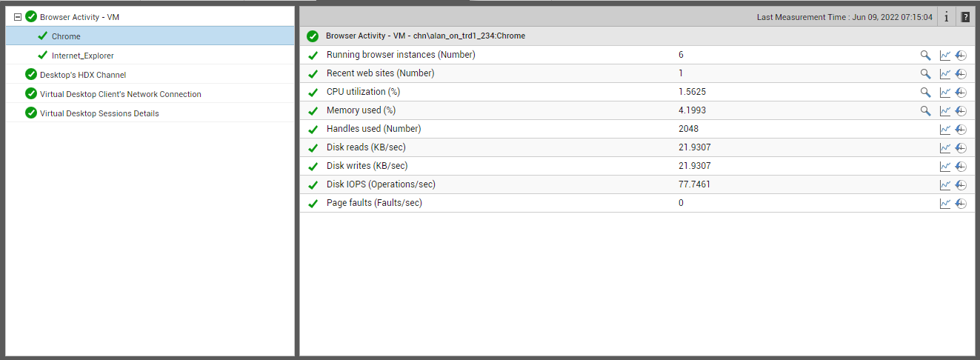Show graph for Disk reads
The width and height of the screenshot is (980, 360).
pyautogui.click(x=945, y=147)
